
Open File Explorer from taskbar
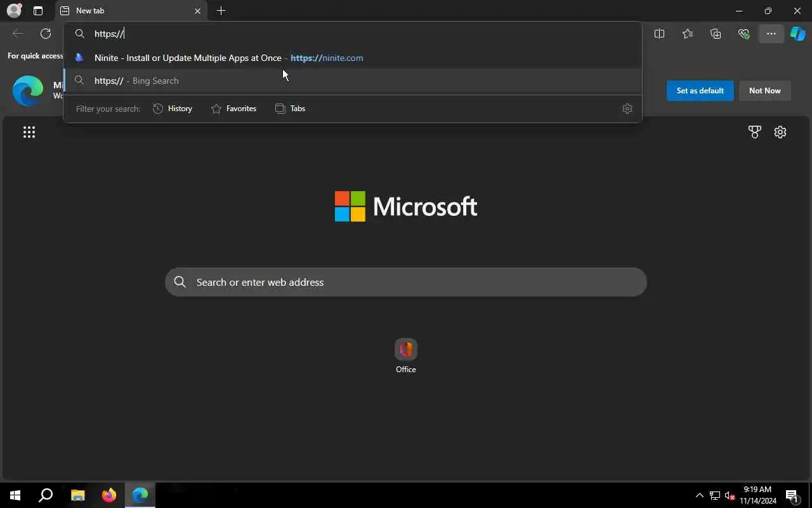click(x=77, y=495)
